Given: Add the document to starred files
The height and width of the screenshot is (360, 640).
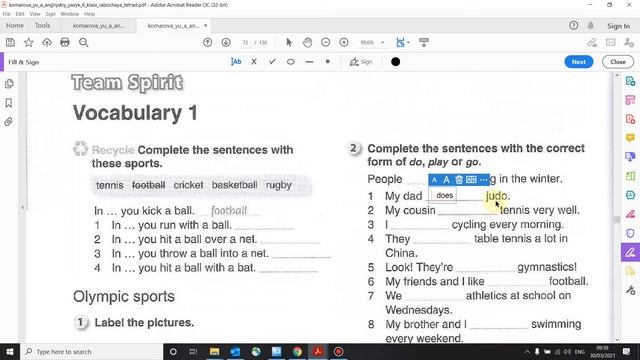Looking at the screenshot, I should point(29,42).
